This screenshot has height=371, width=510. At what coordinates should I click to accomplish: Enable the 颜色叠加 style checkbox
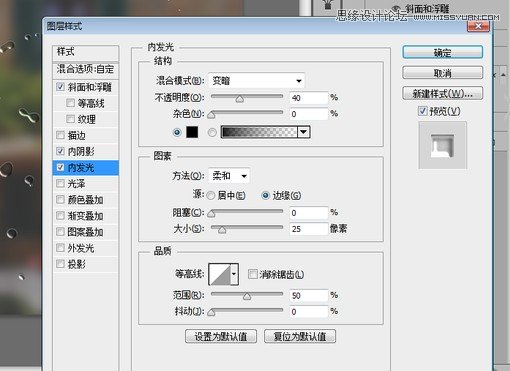pos(60,199)
